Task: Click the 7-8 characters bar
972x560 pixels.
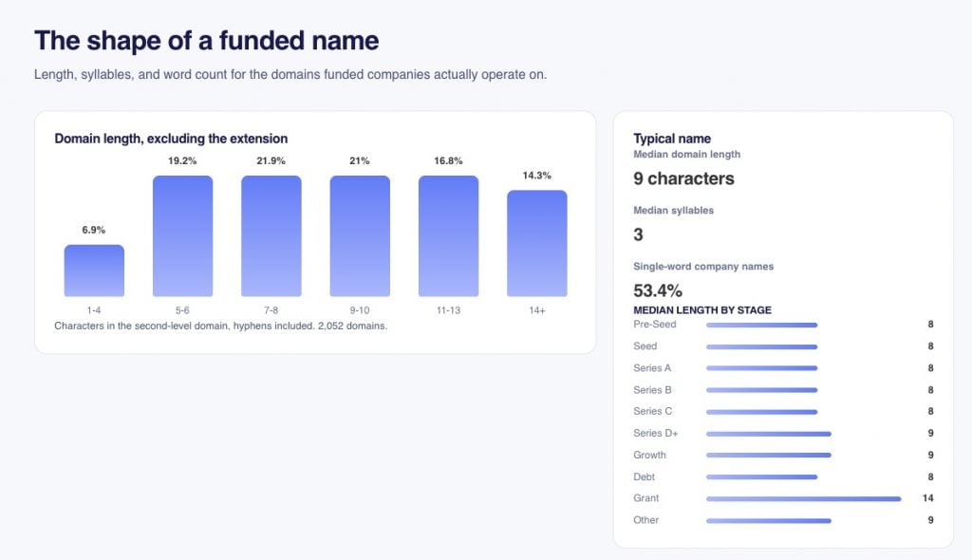Action: click(271, 235)
